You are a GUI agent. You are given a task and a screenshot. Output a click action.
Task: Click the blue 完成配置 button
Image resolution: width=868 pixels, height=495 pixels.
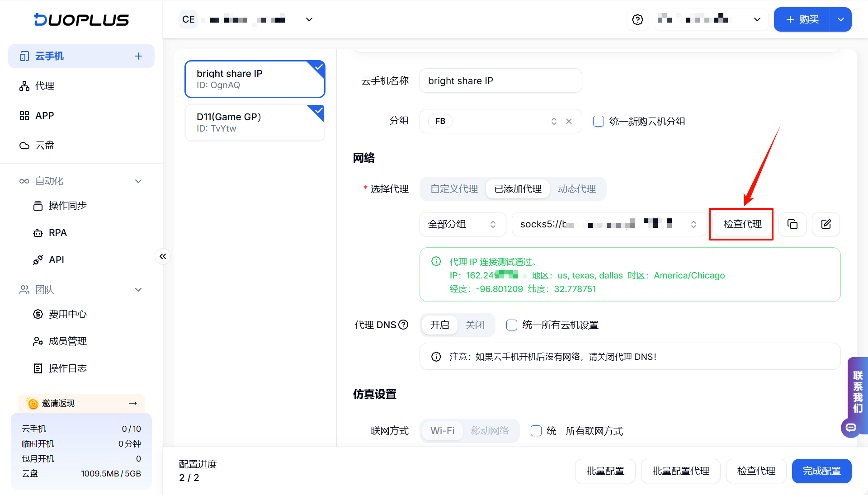point(821,471)
